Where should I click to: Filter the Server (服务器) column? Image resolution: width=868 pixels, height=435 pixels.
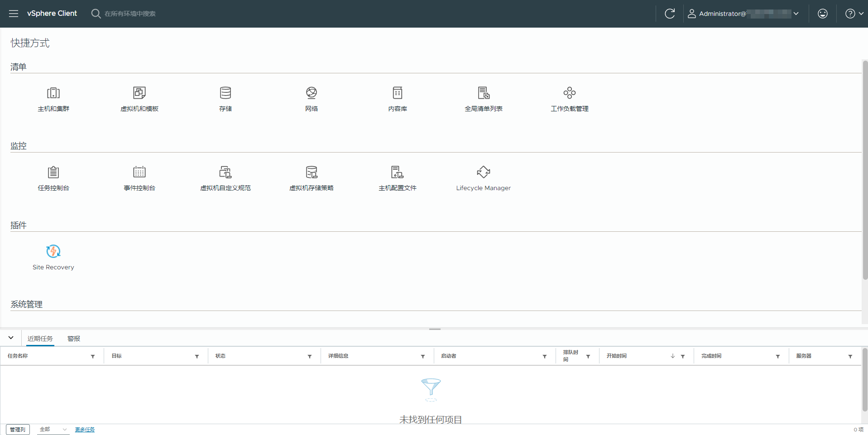point(850,357)
